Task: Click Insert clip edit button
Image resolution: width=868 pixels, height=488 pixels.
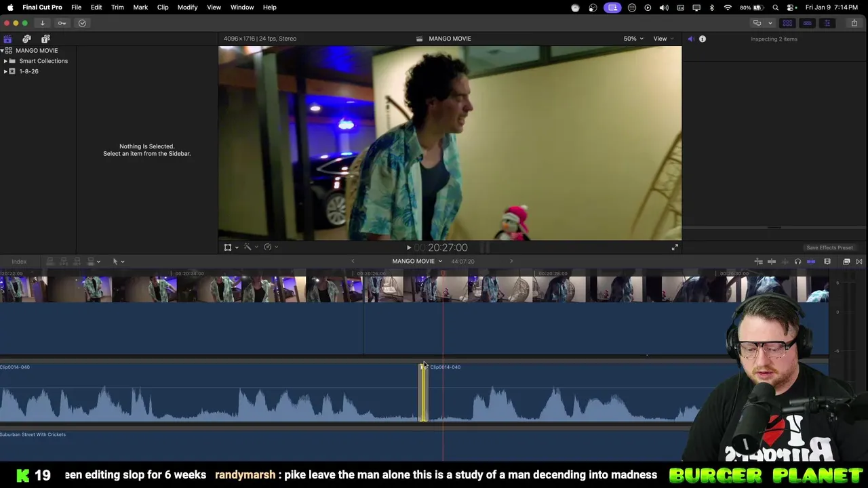Action: [63, 262]
